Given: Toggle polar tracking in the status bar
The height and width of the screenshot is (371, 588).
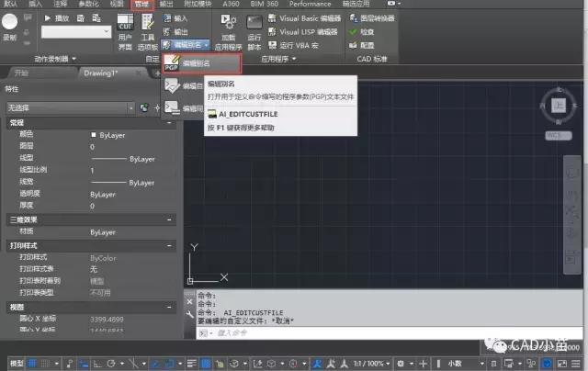Looking at the screenshot, I should (x=111, y=364).
